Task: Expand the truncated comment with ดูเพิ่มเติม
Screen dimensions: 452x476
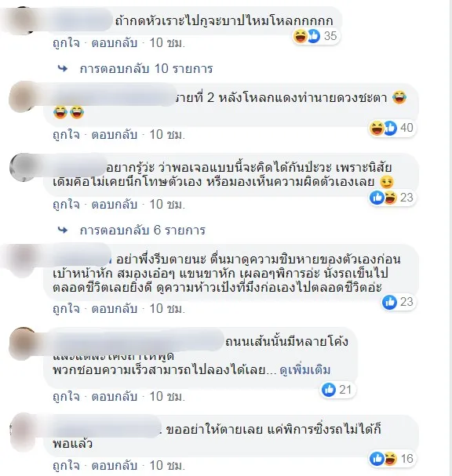Action: pos(305,370)
